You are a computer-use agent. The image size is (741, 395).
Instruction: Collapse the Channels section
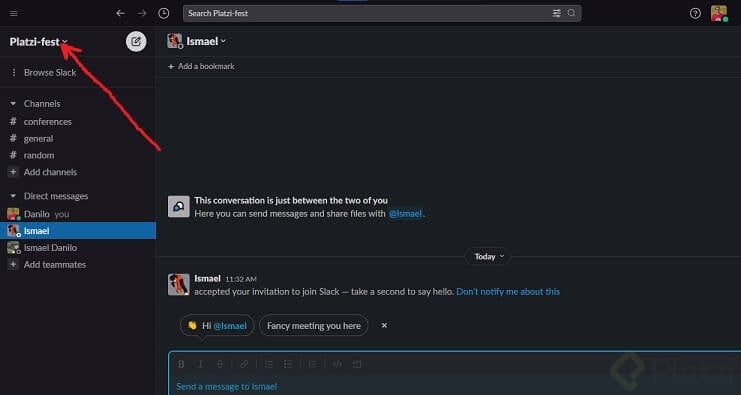(13, 103)
